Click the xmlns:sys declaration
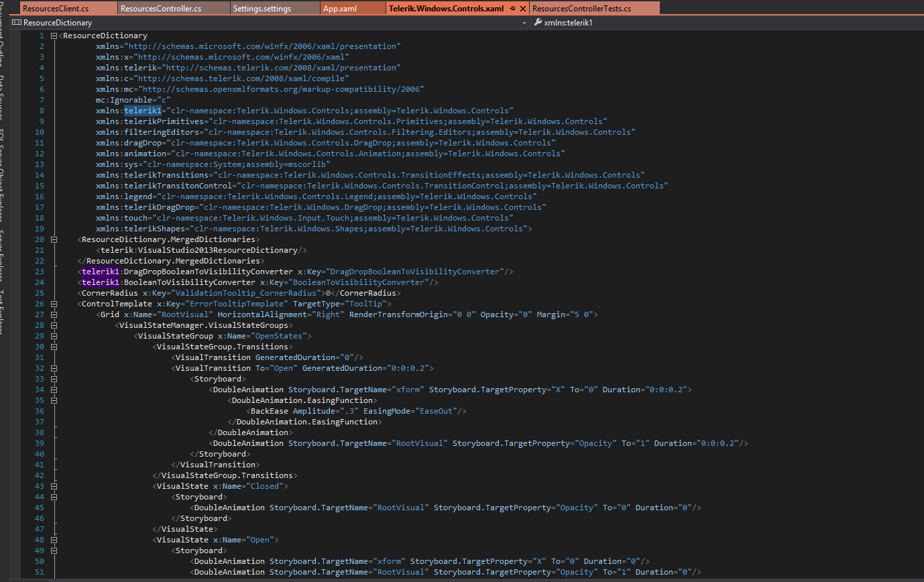Viewport: 924px width, 582px height. [x=213, y=164]
